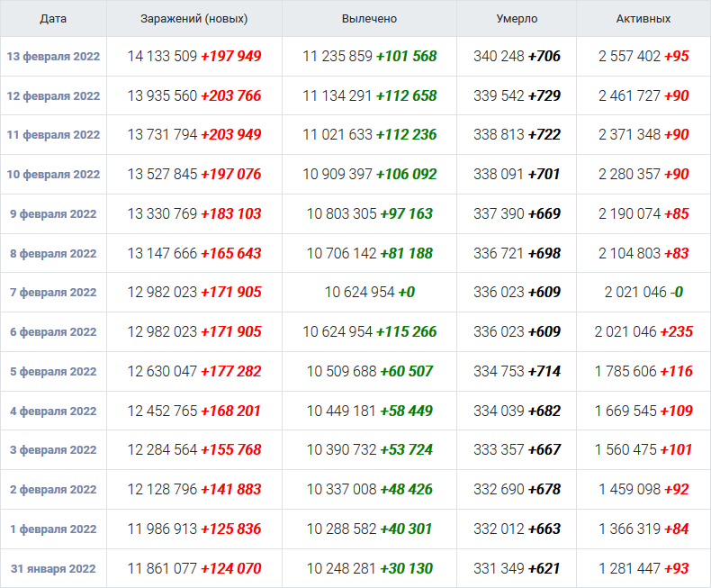This screenshot has height=588, width=711.
Task: Click the 12 февраля 2022 date
Action: [x=53, y=96]
